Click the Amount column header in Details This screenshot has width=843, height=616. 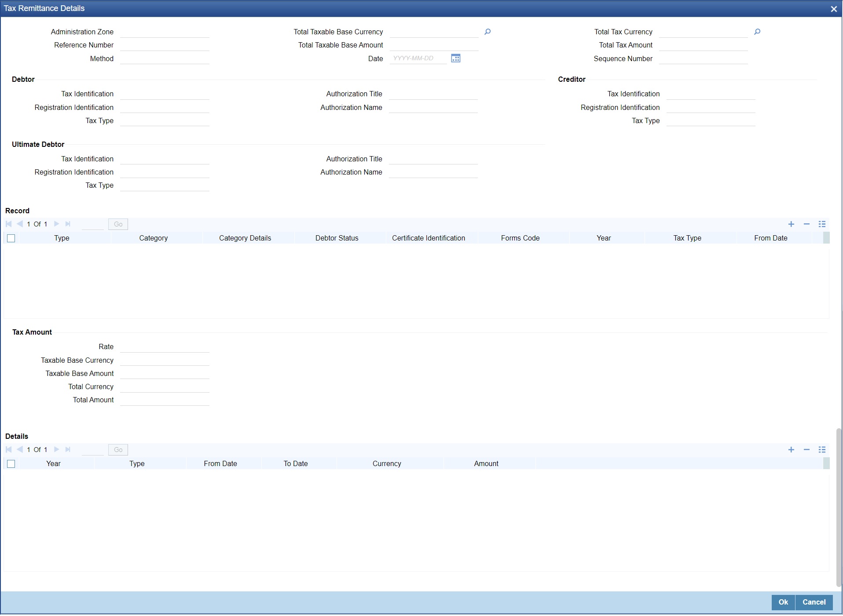click(x=486, y=463)
